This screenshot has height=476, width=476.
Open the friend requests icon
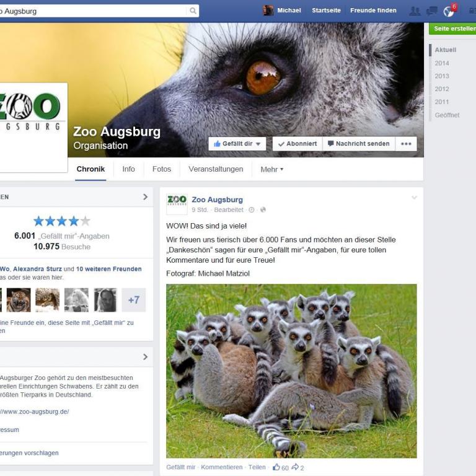pos(415,11)
